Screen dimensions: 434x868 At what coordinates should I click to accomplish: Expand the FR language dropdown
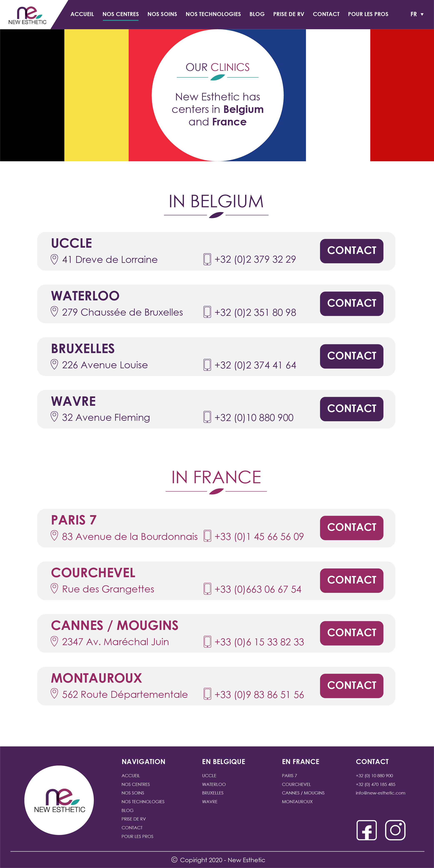click(417, 14)
